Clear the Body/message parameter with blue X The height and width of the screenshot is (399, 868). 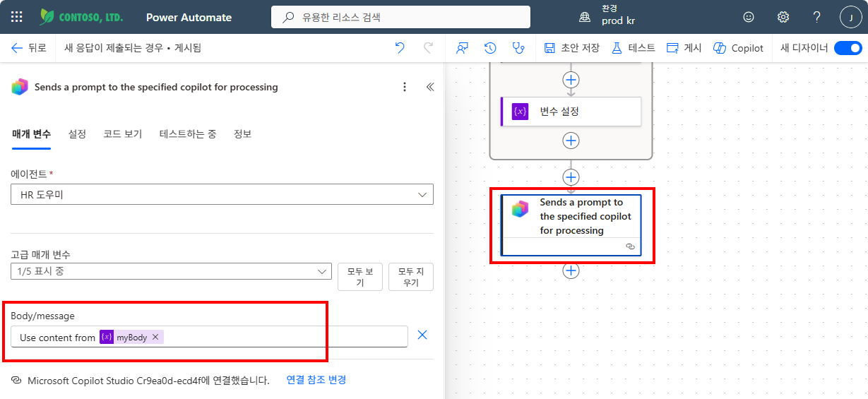click(x=422, y=335)
